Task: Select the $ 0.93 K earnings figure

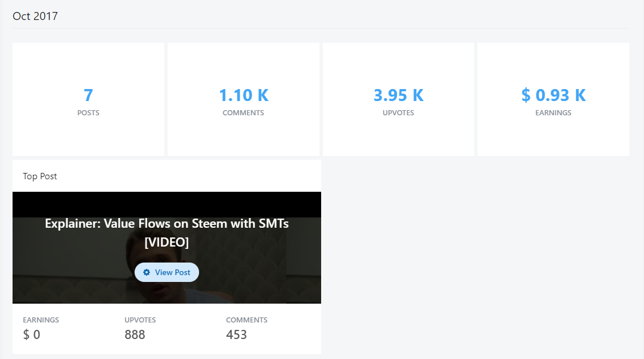Action: [553, 95]
